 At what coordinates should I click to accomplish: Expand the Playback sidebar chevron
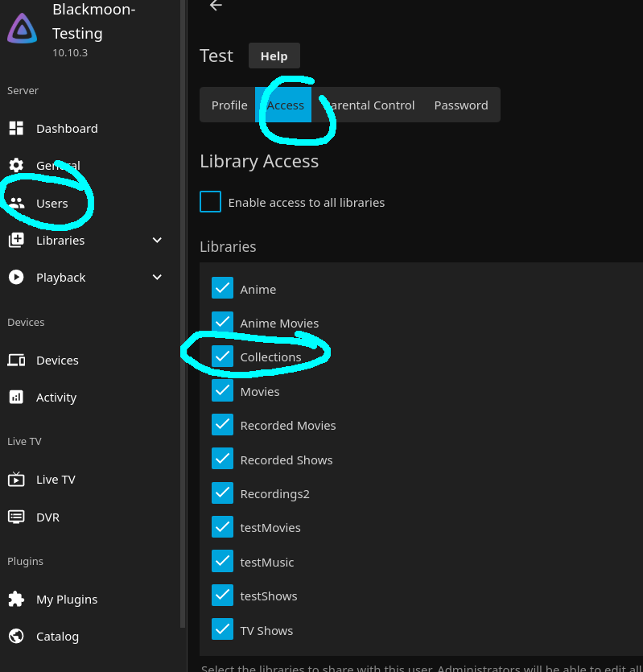[157, 278]
